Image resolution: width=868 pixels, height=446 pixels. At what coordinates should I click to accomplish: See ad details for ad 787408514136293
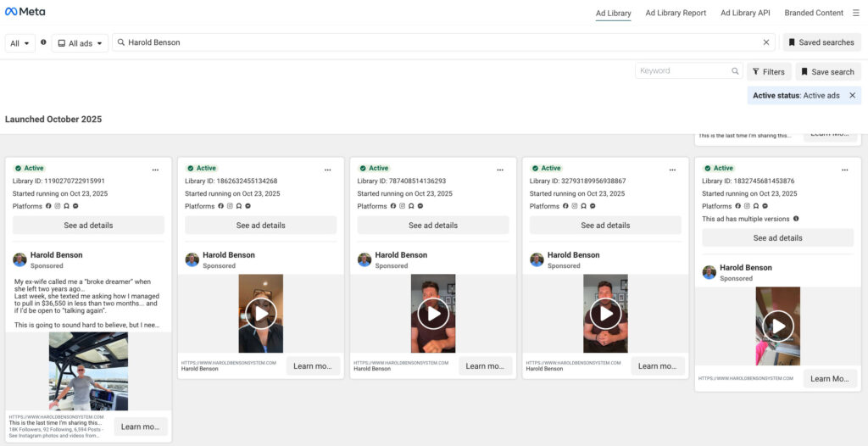click(433, 225)
